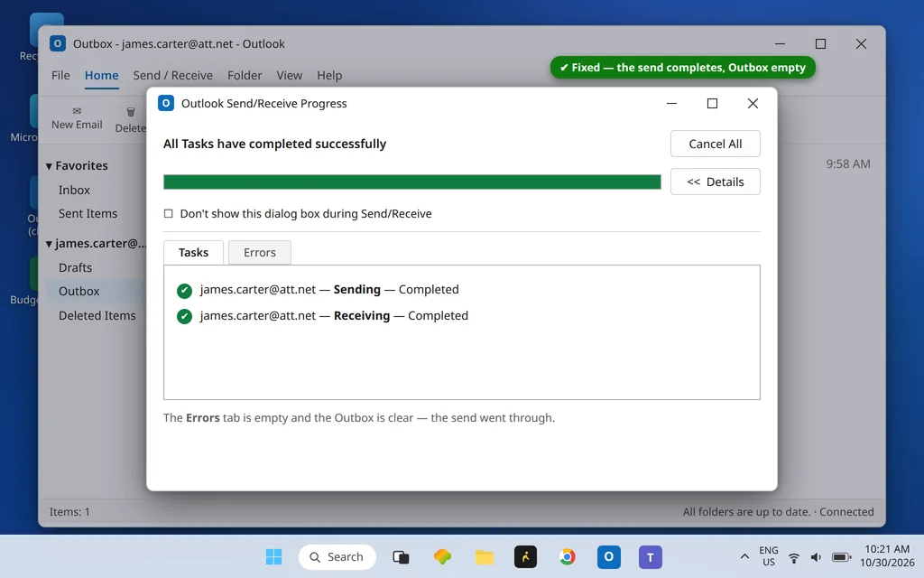Open Sent Items under Favorites
This screenshot has height=578, width=924.
[88, 213]
